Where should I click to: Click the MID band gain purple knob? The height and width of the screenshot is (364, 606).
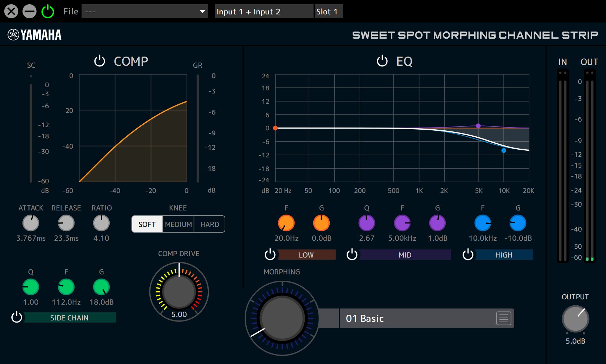437,223
